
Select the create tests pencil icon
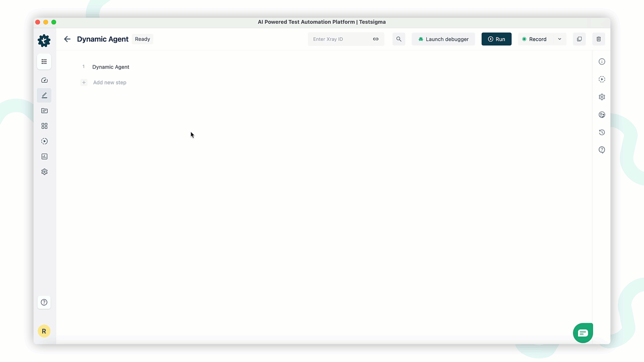click(x=44, y=96)
